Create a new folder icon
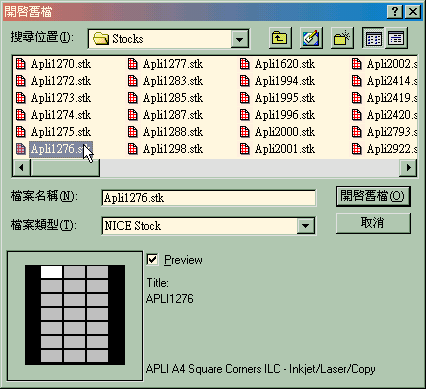The image size is (426, 389). click(x=342, y=38)
